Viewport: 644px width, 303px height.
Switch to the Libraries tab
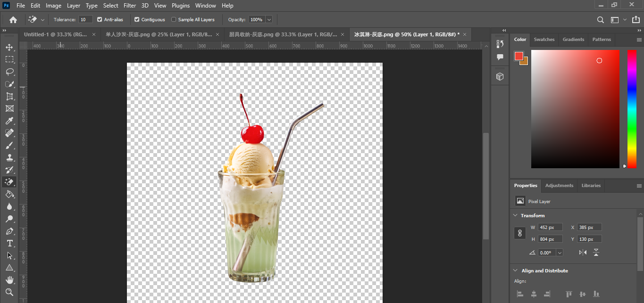pos(591,186)
